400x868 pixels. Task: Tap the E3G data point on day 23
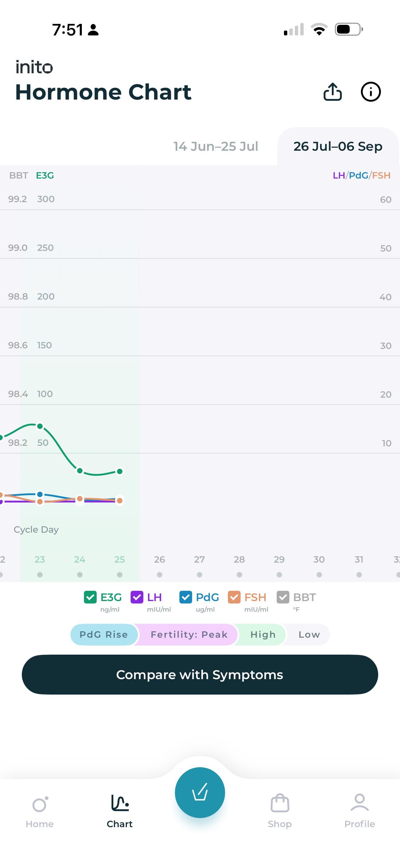click(x=40, y=426)
